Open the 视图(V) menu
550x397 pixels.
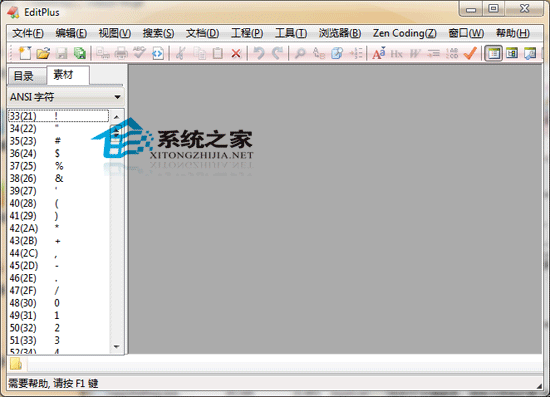click(115, 33)
